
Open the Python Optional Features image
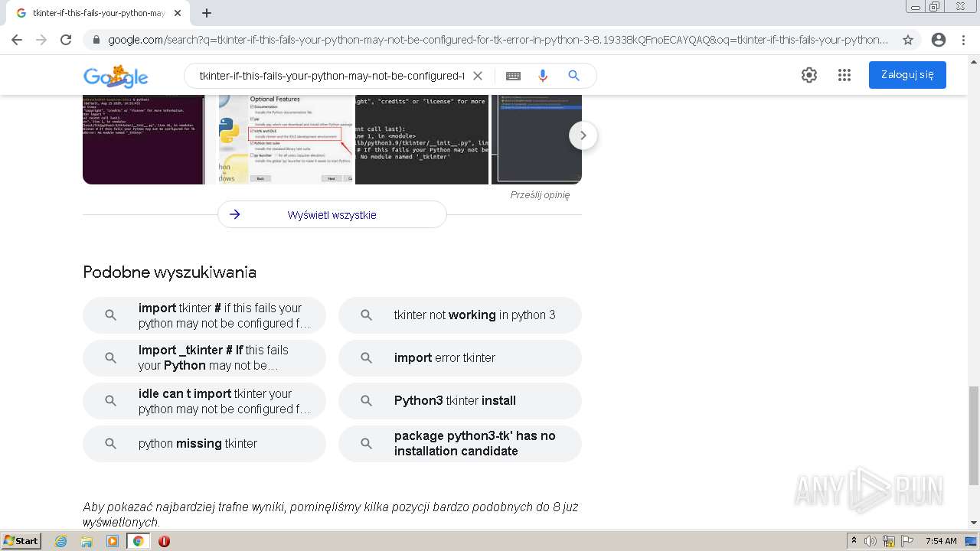point(286,139)
